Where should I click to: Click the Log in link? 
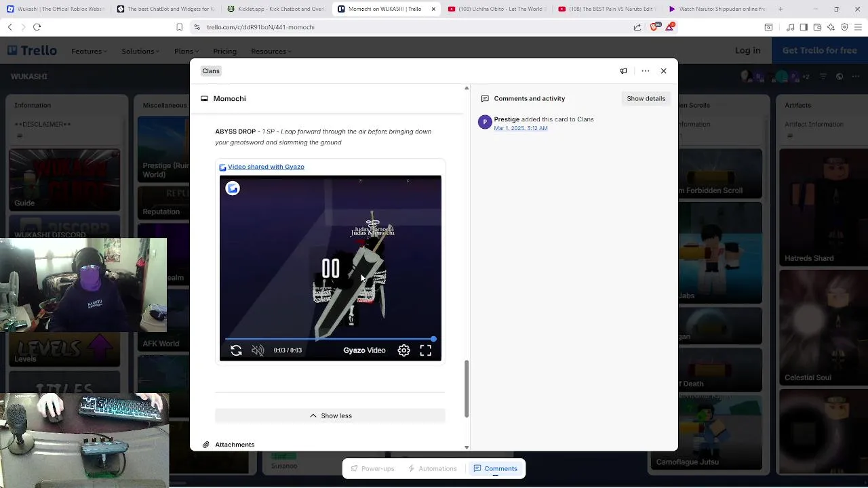[x=747, y=50]
